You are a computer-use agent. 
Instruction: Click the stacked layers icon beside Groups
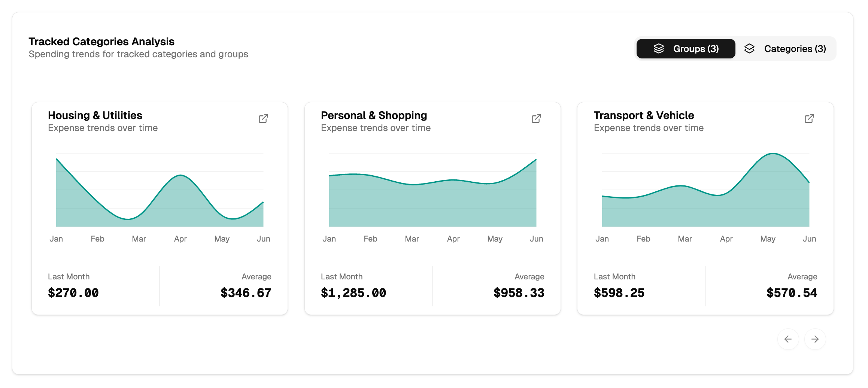659,48
